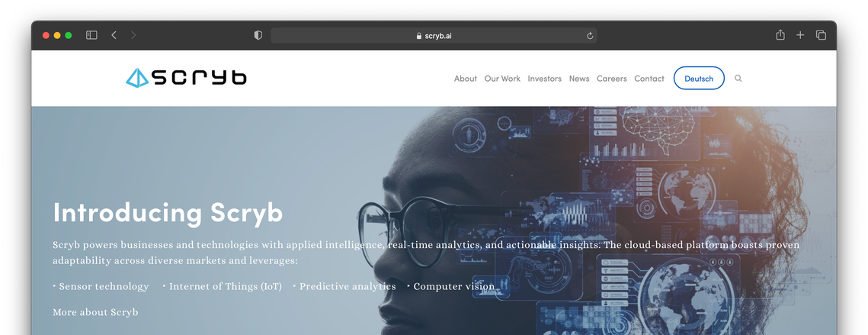Show the tab overview icon
The image size is (868, 335).
tap(821, 35)
